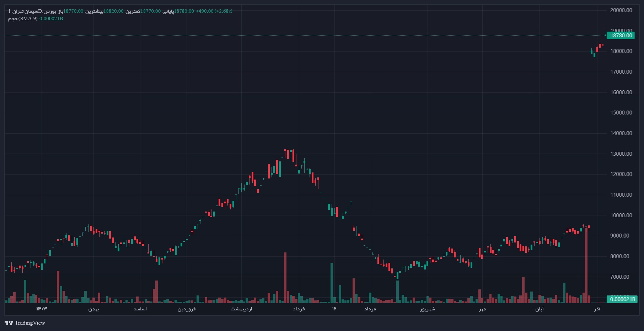Click the 13000.00 price axis label
The width and height of the screenshot is (644, 331).
click(621, 154)
